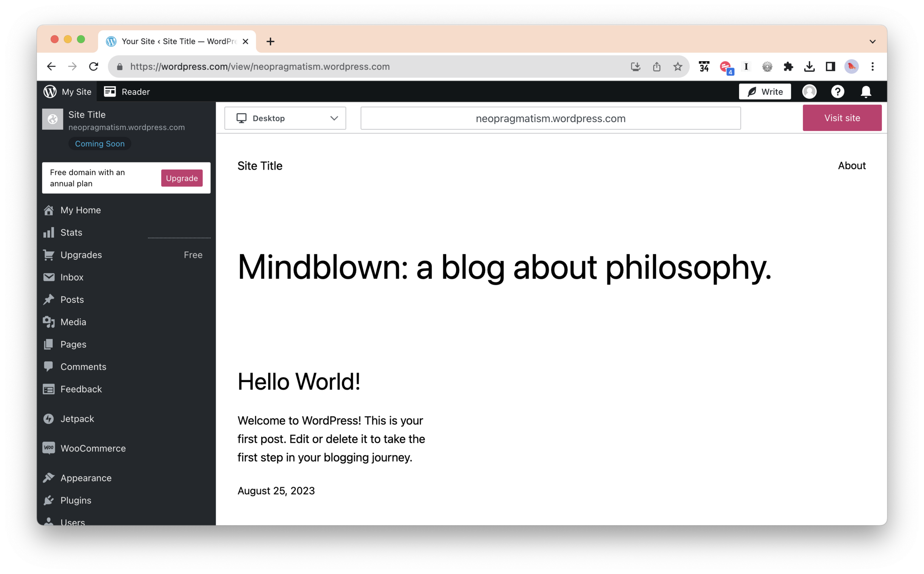Open the About link in preview

(x=851, y=166)
